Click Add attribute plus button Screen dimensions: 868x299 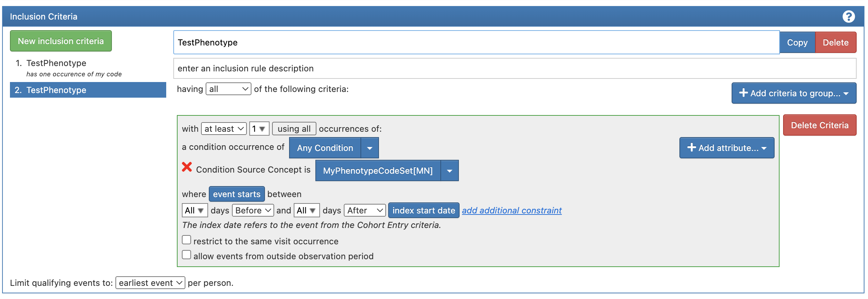pos(727,148)
